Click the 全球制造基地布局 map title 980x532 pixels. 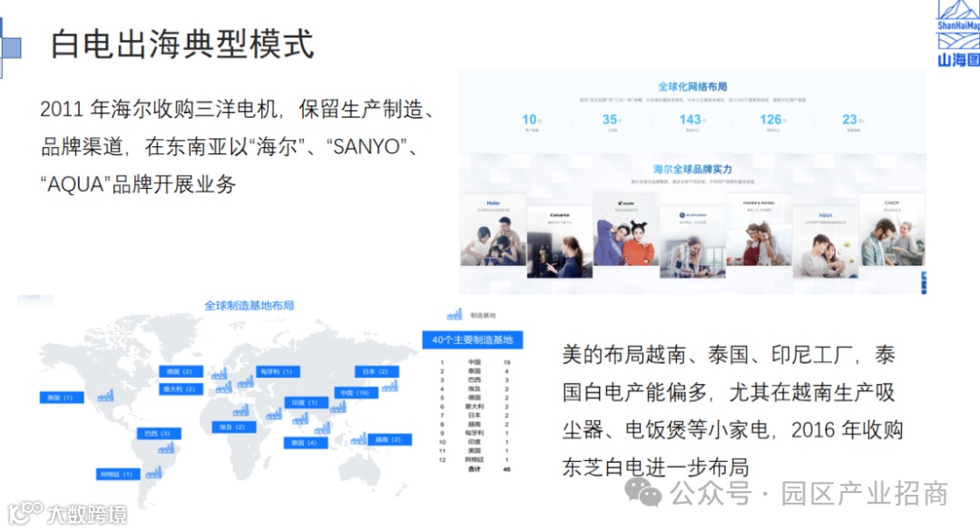tap(249, 305)
